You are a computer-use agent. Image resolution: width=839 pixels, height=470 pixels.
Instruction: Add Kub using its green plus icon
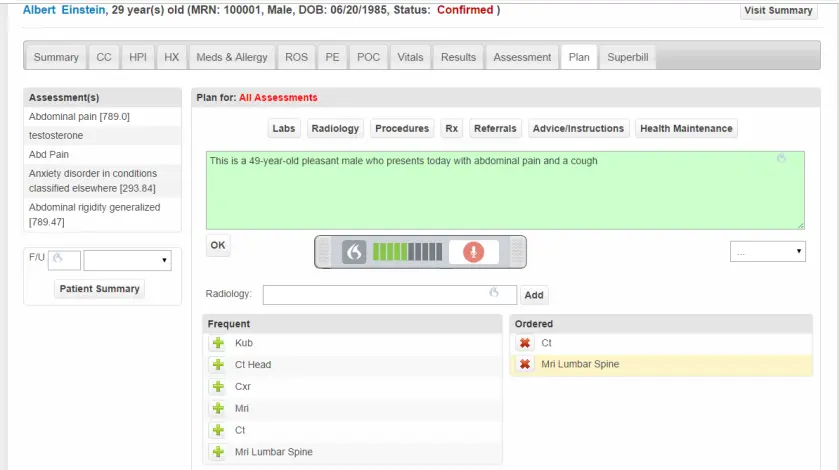(x=218, y=343)
